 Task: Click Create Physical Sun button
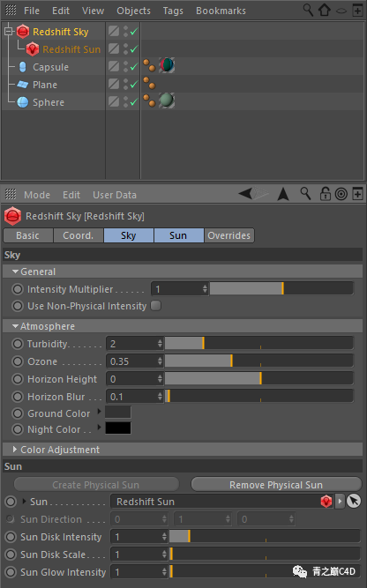96,485
